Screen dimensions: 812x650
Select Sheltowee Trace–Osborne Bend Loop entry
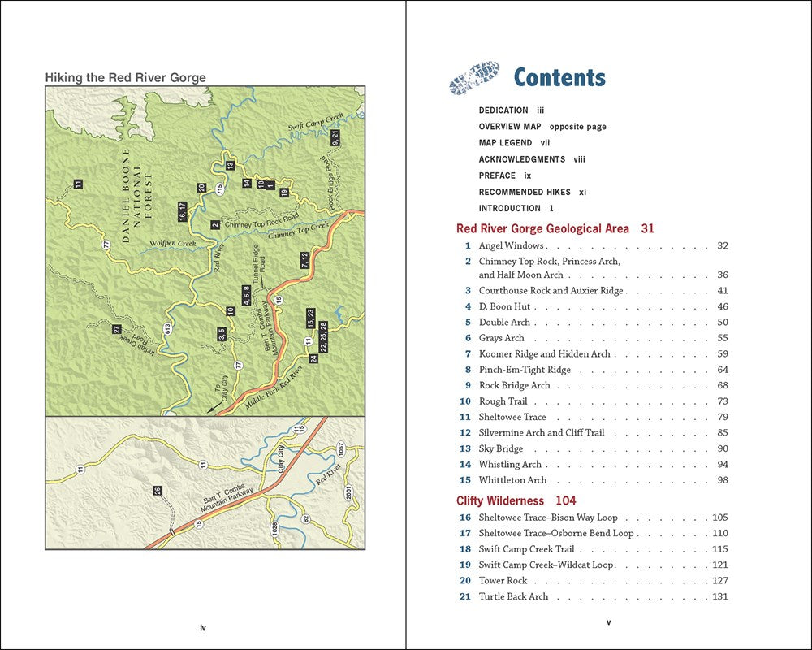pos(594,533)
